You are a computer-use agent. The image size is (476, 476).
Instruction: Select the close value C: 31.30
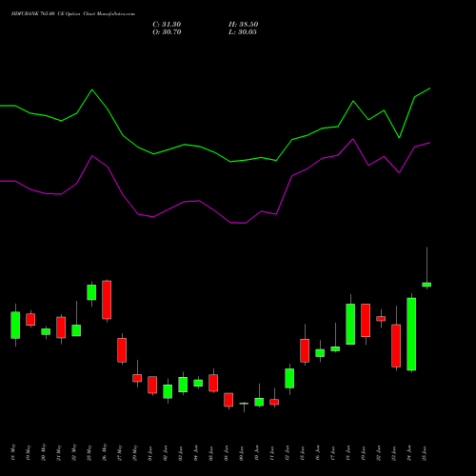pyautogui.click(x=167, y=25)
